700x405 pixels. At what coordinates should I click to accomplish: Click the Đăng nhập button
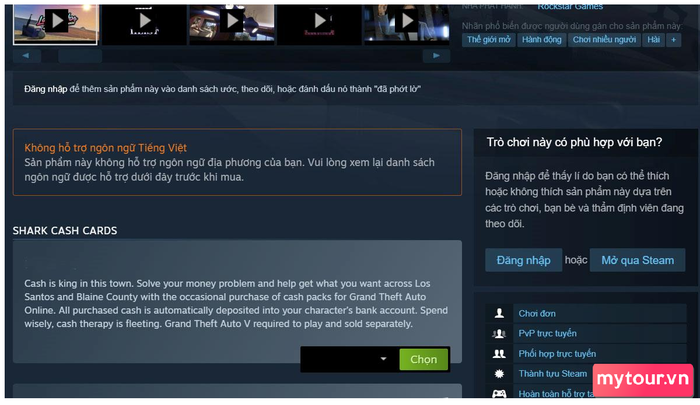[x=523, y=260]
